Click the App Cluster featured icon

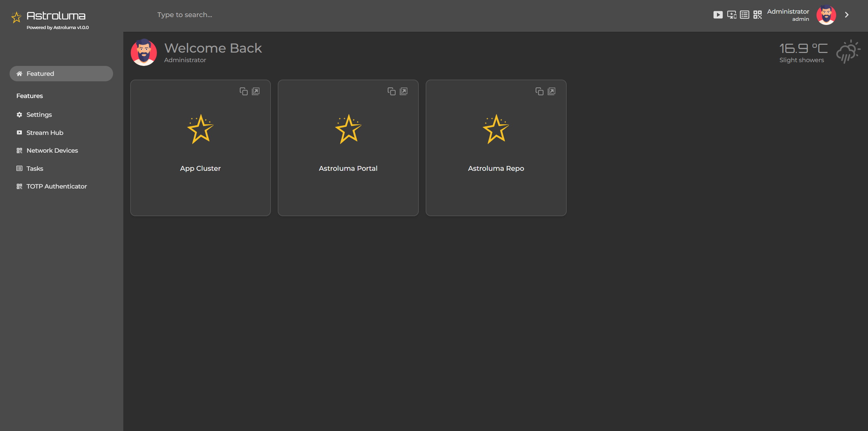tap(201, 129)
